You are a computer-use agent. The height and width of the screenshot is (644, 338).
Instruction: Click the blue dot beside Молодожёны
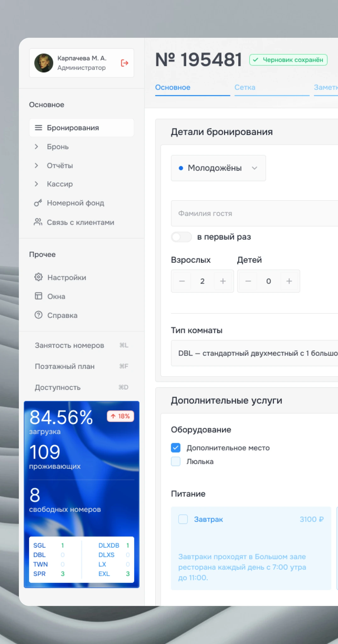click(181, 168)
